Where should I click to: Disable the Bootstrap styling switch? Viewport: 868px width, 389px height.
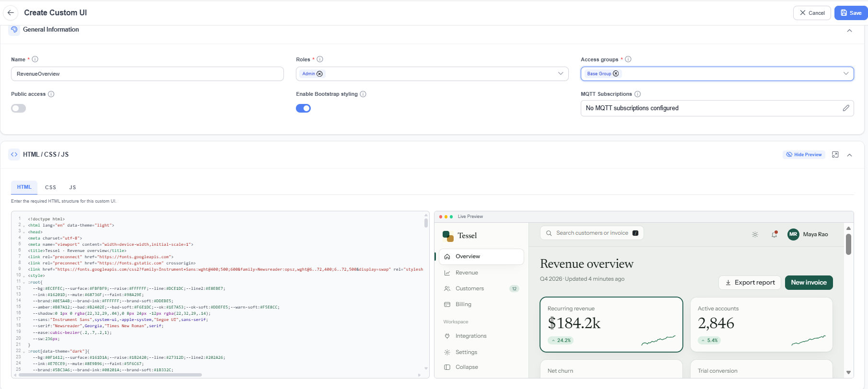(304, 108)
